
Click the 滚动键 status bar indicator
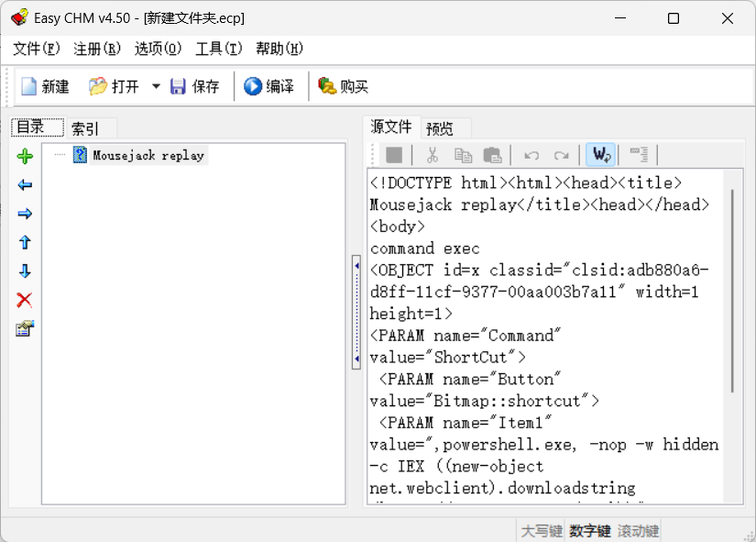(x=638, y=531)
